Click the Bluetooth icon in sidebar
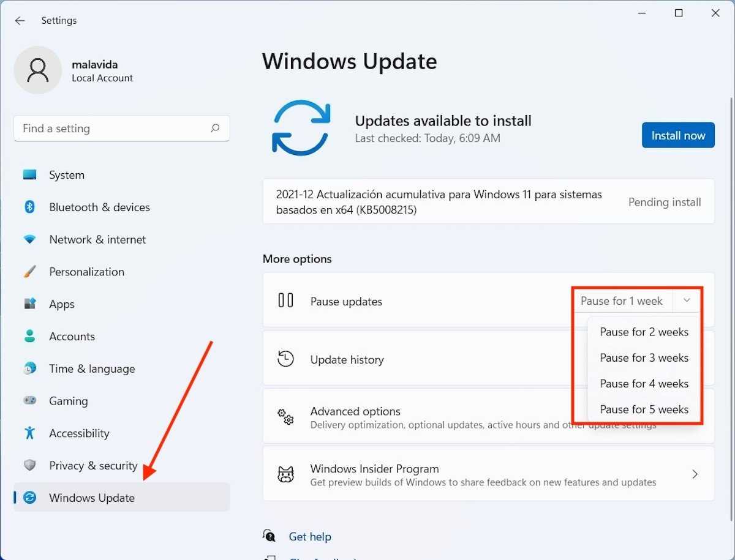735x560 pixels. pyautogui.click(x=29, y=207)
